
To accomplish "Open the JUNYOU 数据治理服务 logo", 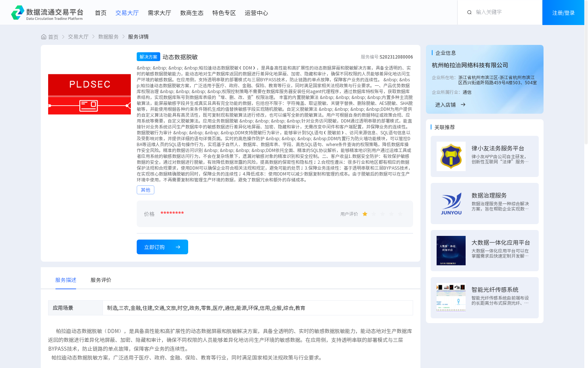I will 451,204.
